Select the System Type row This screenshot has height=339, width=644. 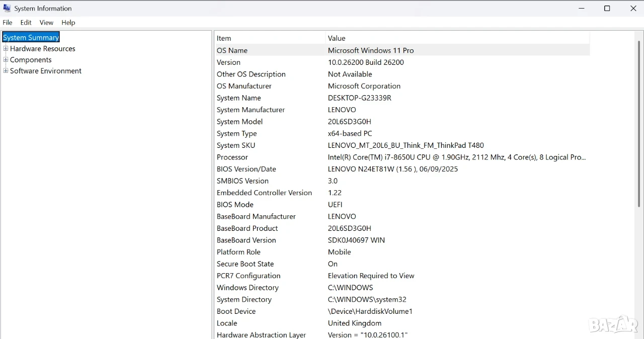click(402, 133)
